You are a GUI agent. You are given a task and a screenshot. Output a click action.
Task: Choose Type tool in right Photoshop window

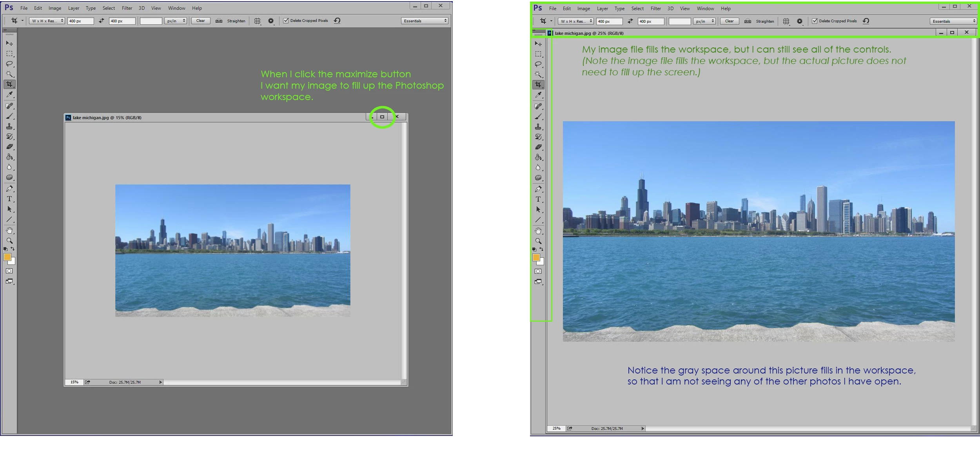click(538, 199)
